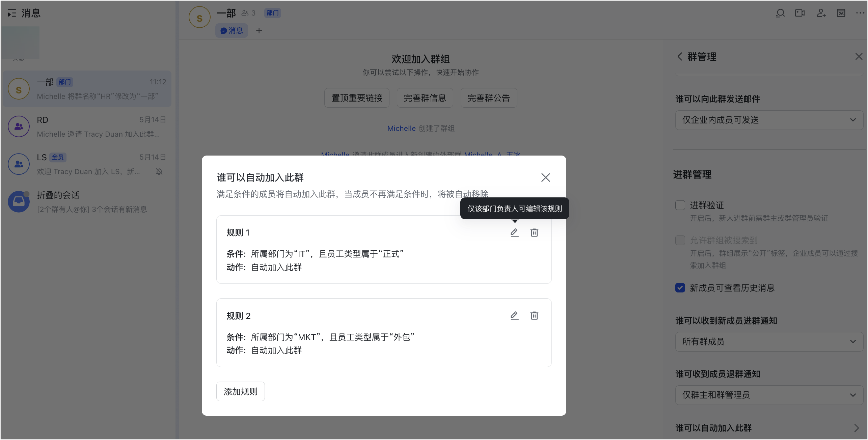Click the 进群管理 section heading

[x=692, y=174]
